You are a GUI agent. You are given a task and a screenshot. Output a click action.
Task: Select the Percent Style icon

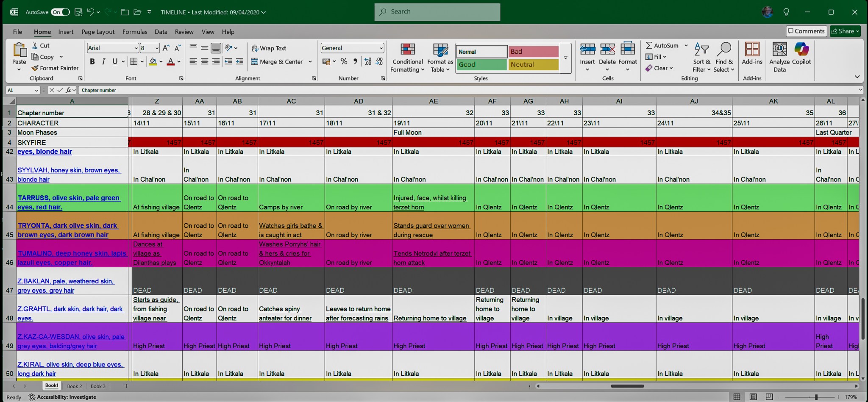click(344, 62)
